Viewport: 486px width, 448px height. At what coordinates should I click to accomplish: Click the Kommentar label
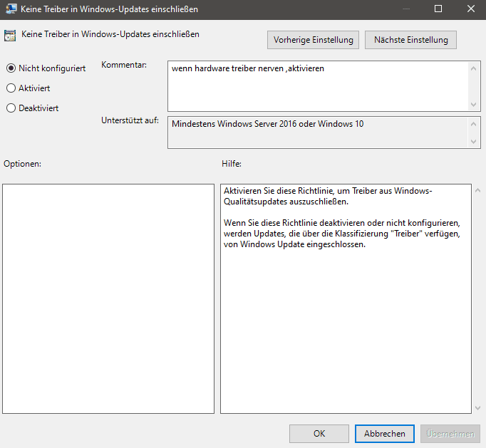tap(124, 65)
